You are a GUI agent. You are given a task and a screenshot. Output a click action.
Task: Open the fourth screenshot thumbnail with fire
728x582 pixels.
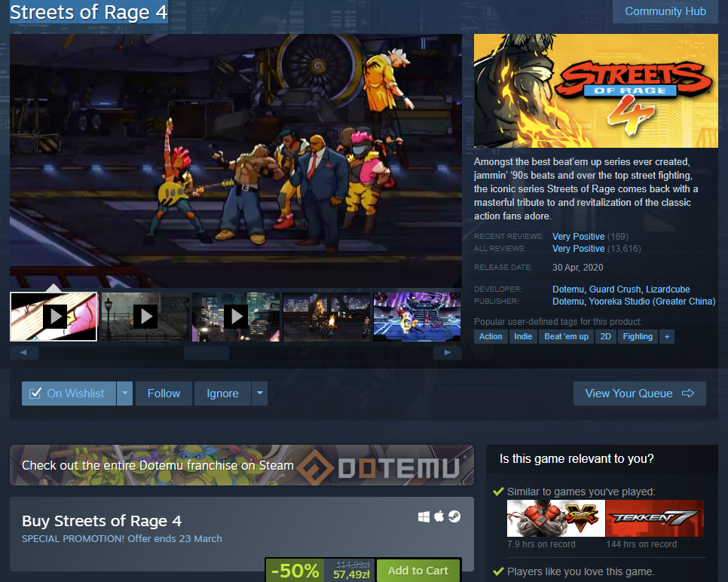pyautogui.click(x=326, y=317)
